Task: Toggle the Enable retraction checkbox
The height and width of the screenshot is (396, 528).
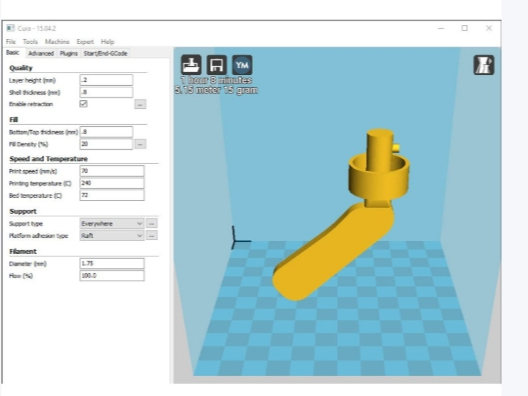Action: [84, 104]
